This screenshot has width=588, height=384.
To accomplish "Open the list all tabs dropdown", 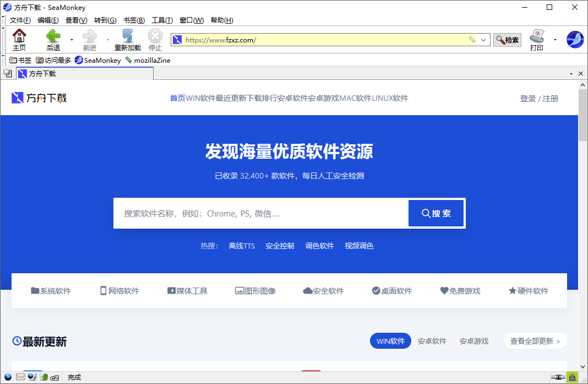I will pyautogui.click(x=571, y=74).
